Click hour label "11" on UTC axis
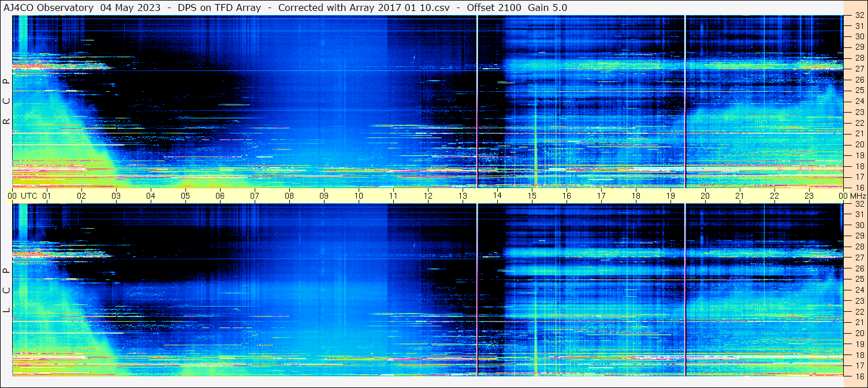 point(393,196)
